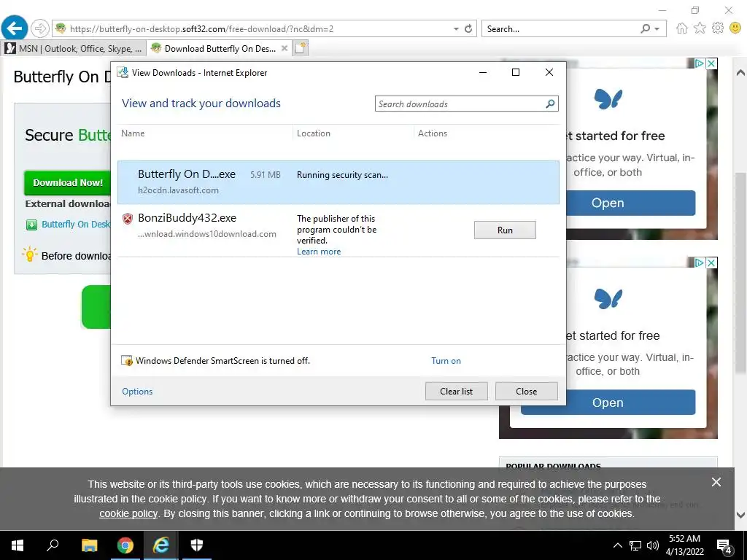Open Windows Security shield in taskbar
Screen dimensions: 747x560
(x=197, y=545)
